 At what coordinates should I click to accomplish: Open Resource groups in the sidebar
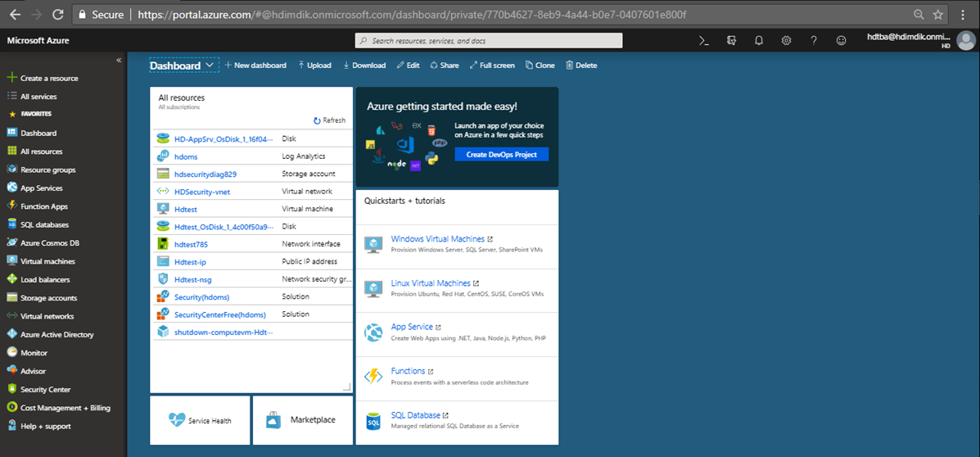(41, 170)
